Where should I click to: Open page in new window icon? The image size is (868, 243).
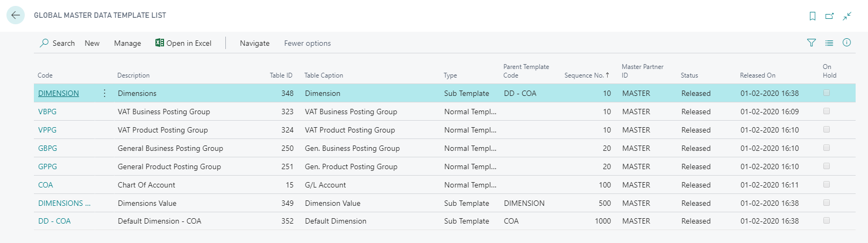pyautogui.click(x=829, y=16)
